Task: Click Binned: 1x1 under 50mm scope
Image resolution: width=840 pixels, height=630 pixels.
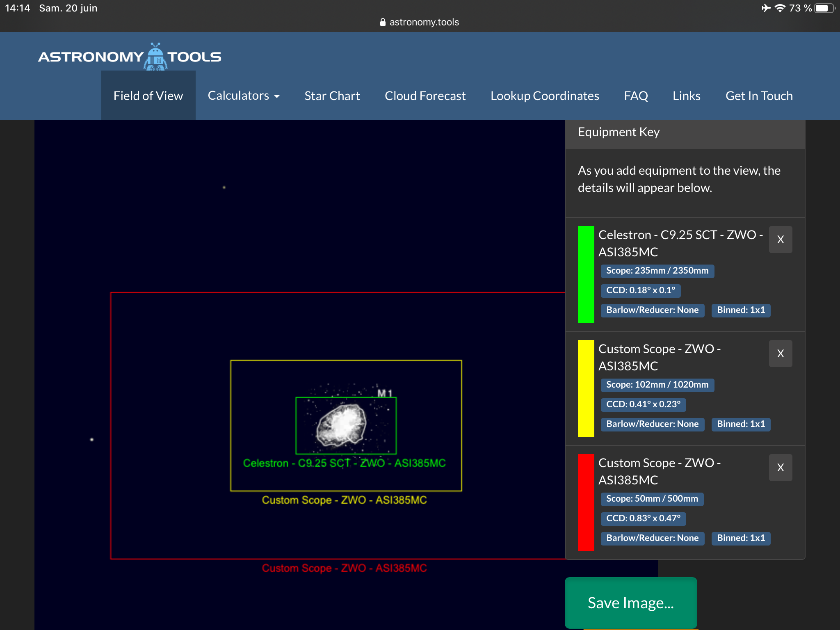Action: (x=741, y=538)
